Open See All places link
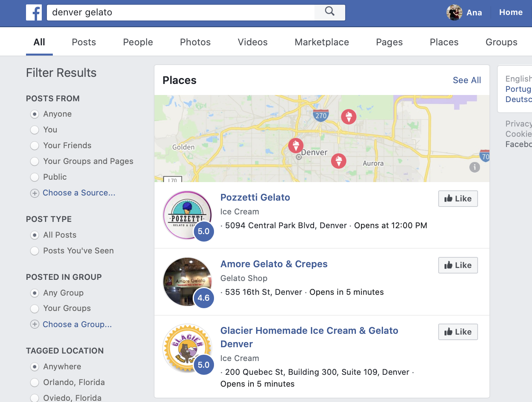532x402 pixels. click(467, 80)
